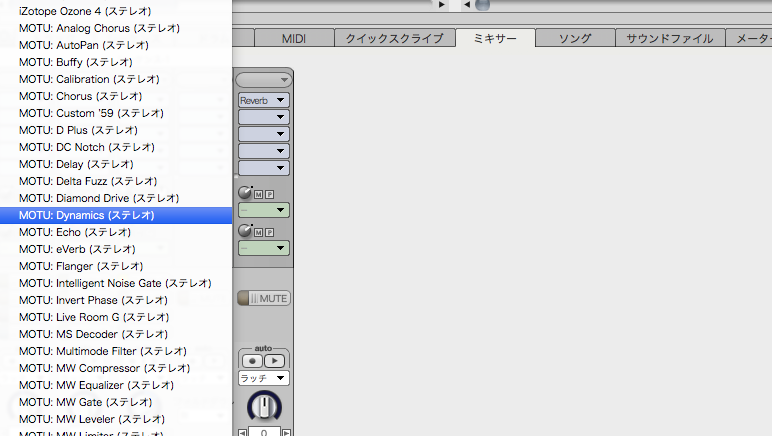Pick MOTU: Custom '59 amp
The height and width of the screenshot is (436, 772).
tap(116, 113)
